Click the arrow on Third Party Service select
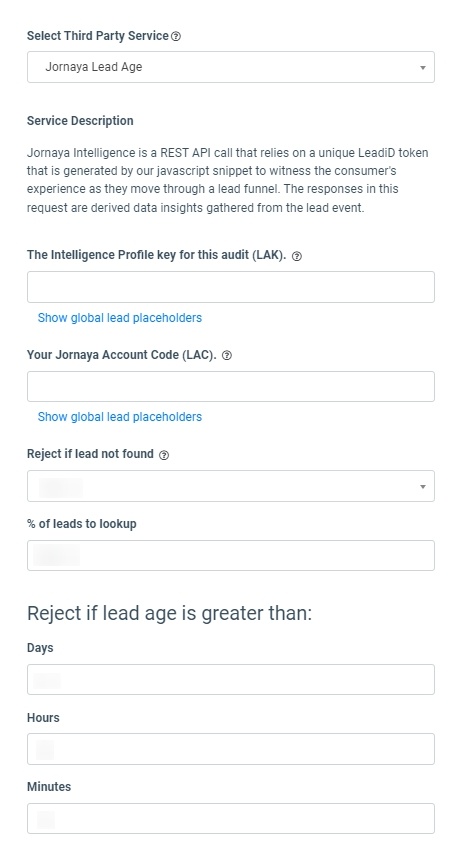The height and width of the screenshot is (865, 462). point(423,68)
